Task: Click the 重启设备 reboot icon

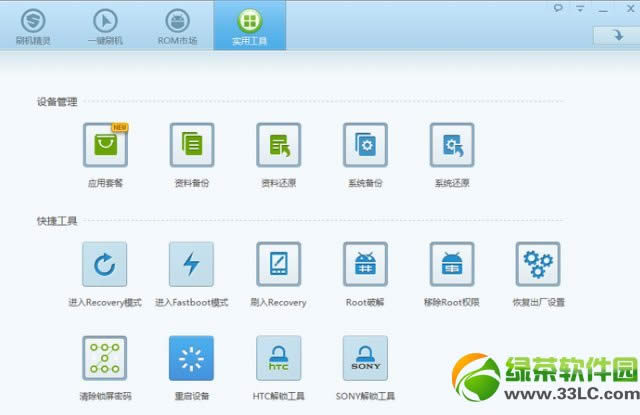Action: pyautogui.click(x=191, y=358)
